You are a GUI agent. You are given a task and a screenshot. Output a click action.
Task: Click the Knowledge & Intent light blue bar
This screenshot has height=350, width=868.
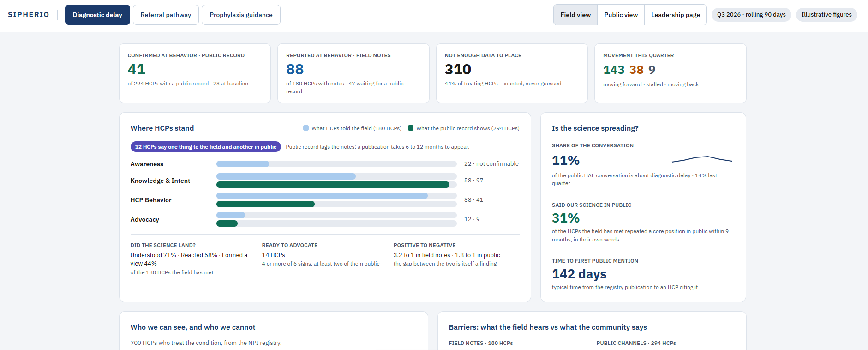[x=286, y=176]
